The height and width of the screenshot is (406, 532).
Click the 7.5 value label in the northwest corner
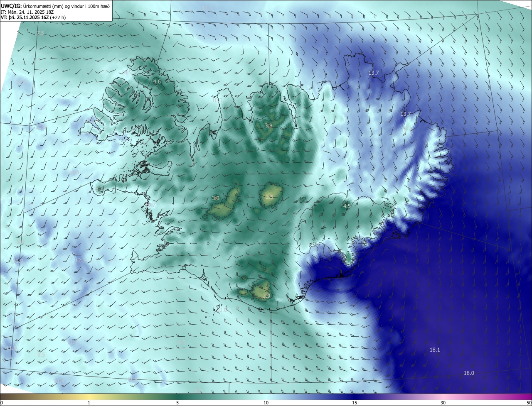pyautogui.click(x=40, y=33)
